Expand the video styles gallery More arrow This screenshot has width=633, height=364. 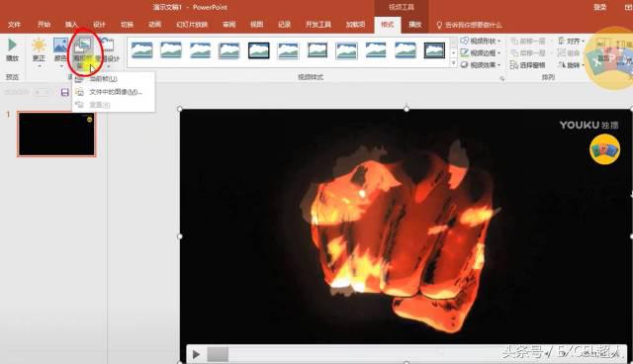454,63
